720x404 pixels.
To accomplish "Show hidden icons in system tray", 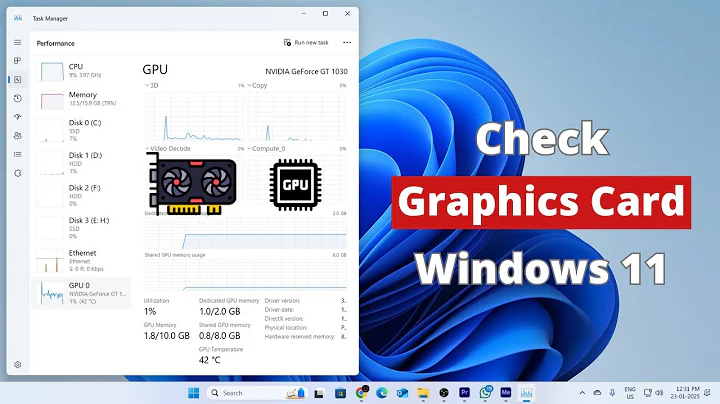I will tap(582, 393).
